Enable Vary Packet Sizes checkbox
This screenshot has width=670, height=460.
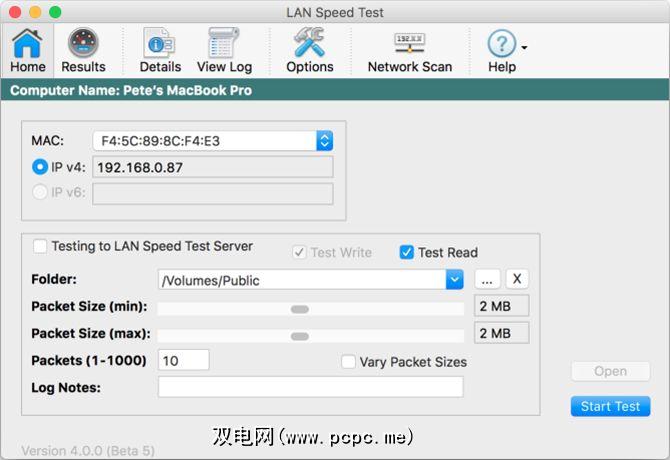pyautogui.click(x=348, y=362)
